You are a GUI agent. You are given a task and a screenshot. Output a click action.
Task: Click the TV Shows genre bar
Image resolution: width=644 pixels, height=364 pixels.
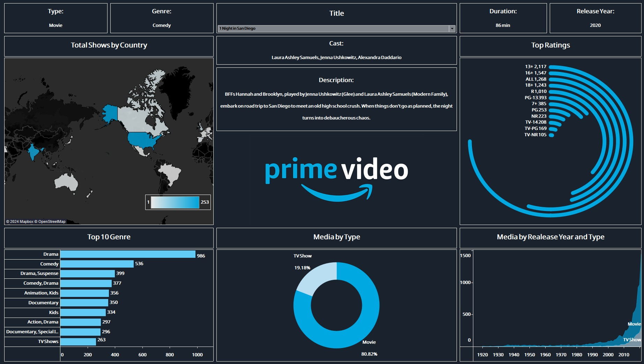tap(78, 342)
